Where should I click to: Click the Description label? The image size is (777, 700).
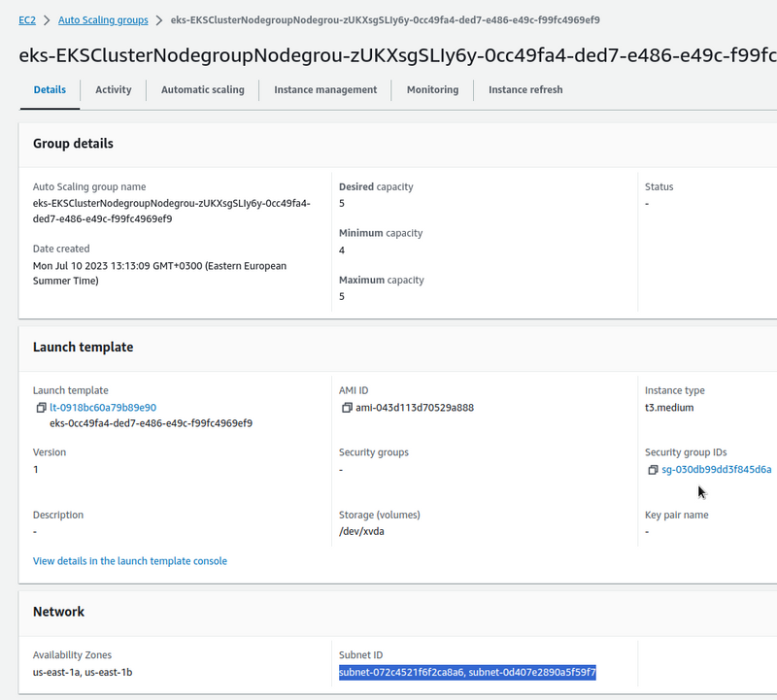coord(58,516)
